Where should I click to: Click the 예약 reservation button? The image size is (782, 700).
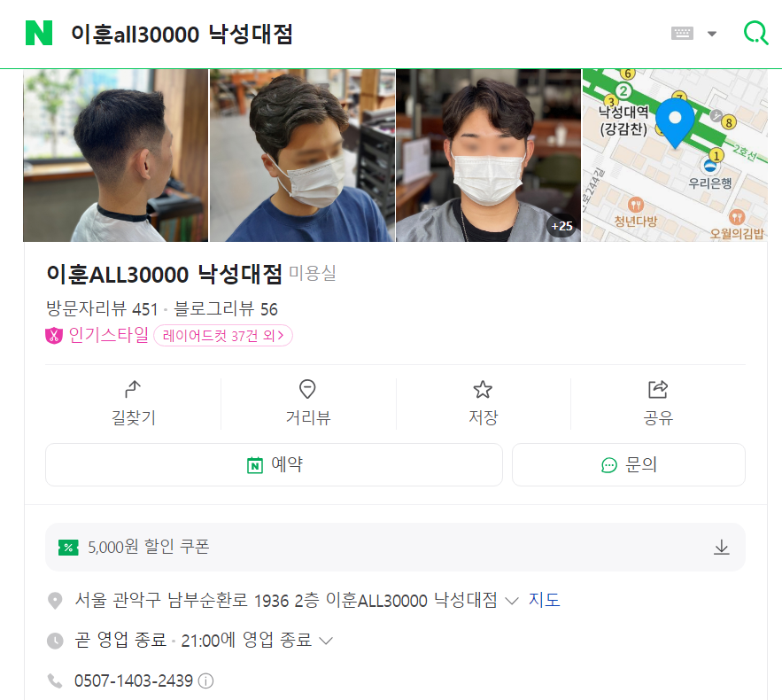[274, 464]
